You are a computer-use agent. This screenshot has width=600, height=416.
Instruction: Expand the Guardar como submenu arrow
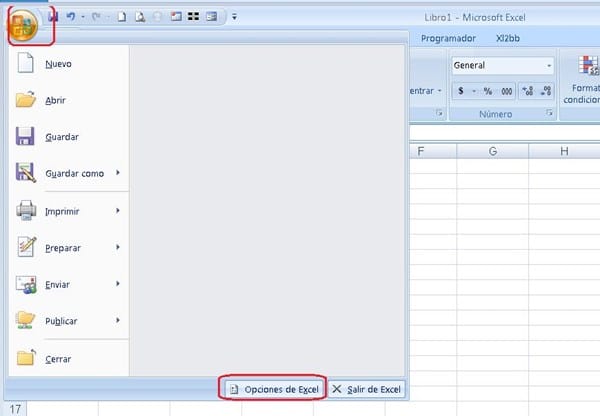pos(118,173)
